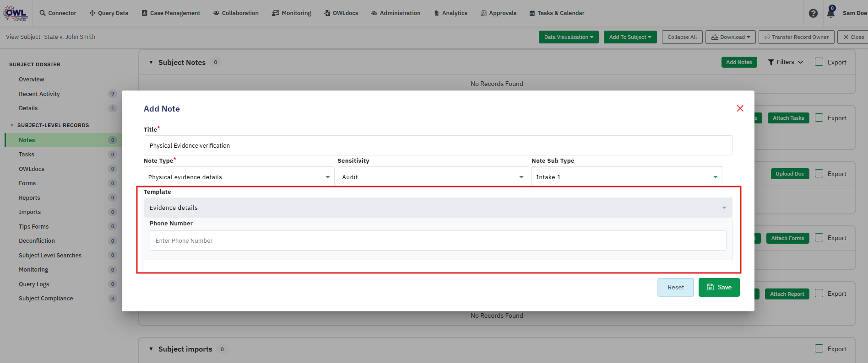Click the Transfer Record Owner button
868x363 pixels.
pos(797,37)
